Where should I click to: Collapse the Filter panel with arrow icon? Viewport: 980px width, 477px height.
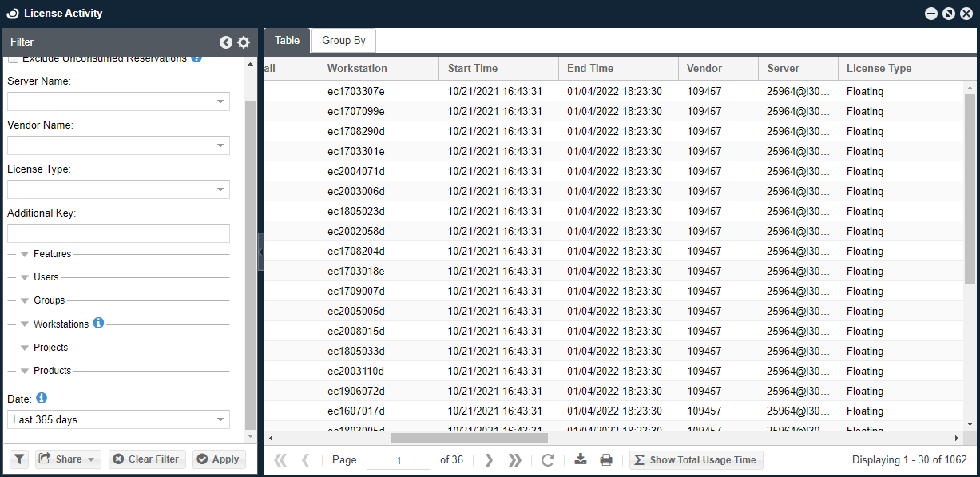pos(226,42)
